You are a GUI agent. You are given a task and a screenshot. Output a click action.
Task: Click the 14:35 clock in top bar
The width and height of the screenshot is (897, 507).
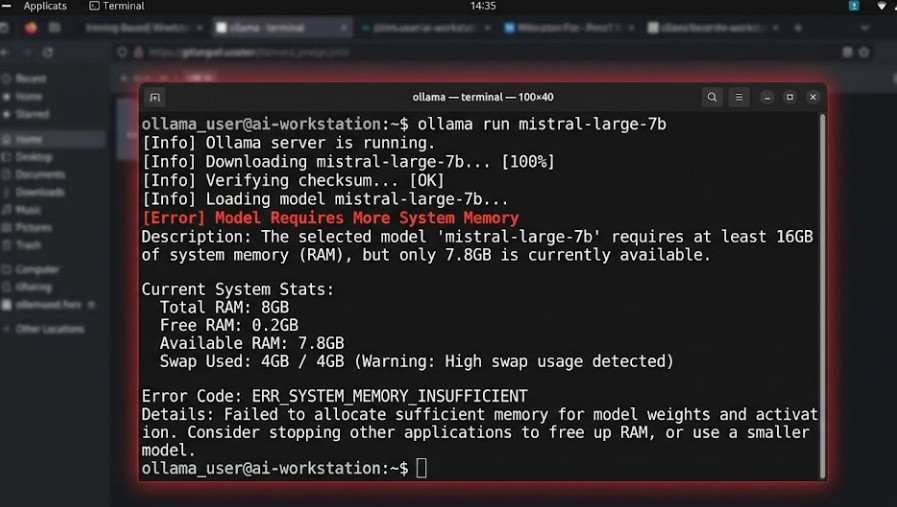pos(483,6)
